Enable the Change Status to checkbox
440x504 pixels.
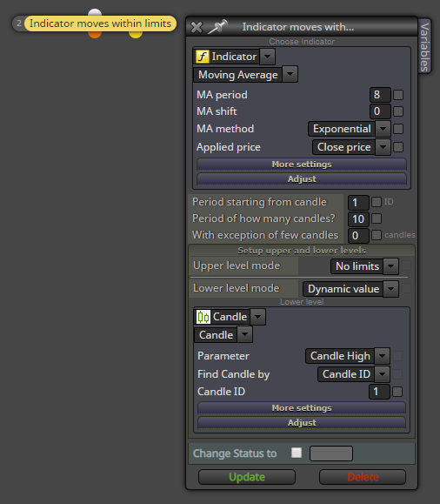point(297,453)
